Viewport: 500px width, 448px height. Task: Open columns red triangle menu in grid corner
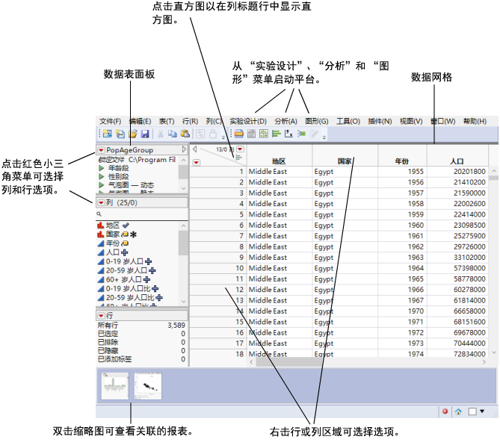pyautogui.click(x=240, y=149)
